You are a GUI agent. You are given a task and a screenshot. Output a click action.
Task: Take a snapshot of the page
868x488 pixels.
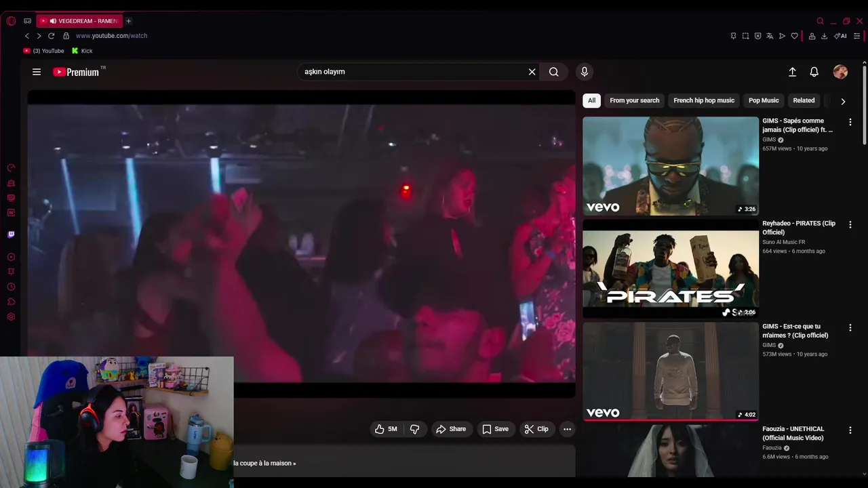(745, 36)
